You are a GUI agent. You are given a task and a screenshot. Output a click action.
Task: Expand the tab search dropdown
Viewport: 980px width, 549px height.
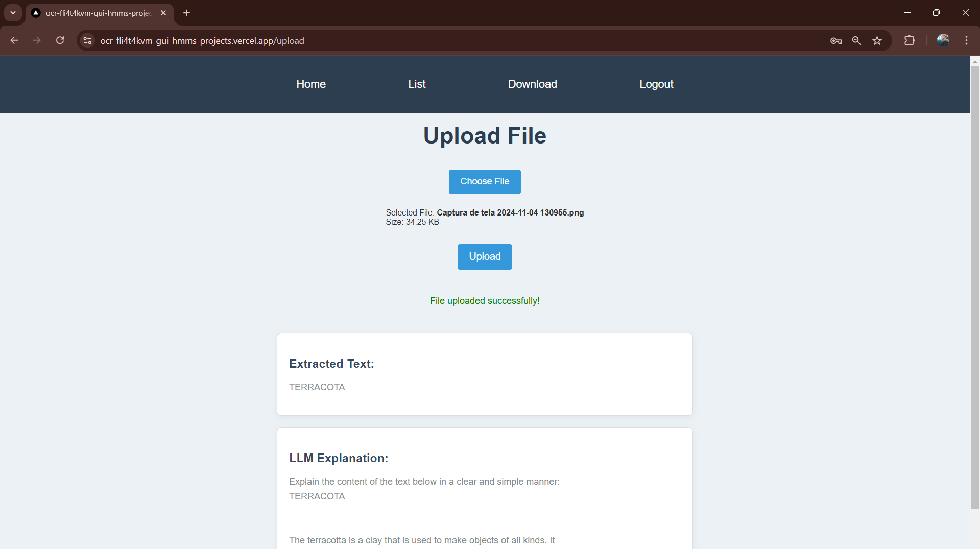click(13, 13)
